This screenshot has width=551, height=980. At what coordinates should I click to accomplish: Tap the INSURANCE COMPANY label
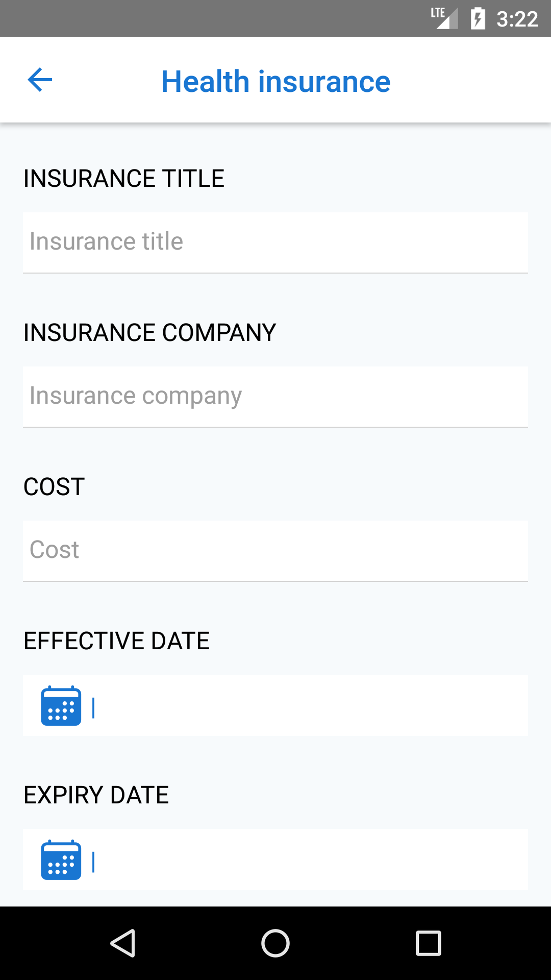click(x=150, y=333)
